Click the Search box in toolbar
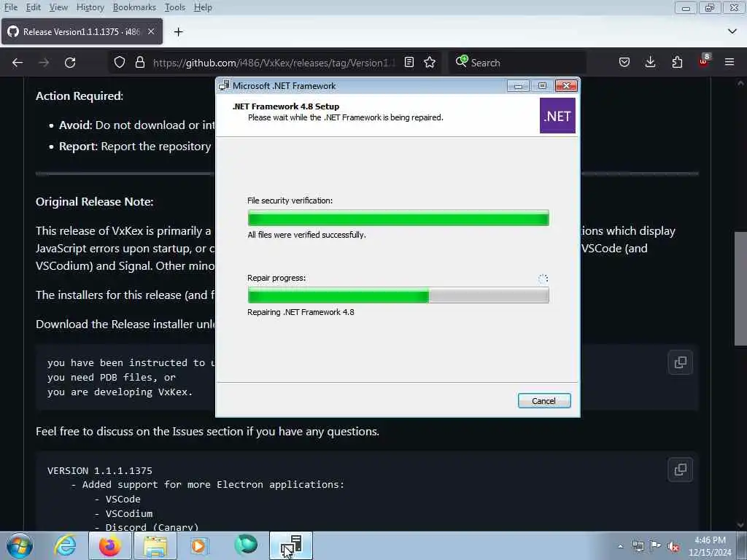747x560 pixels. click(518, 63)
